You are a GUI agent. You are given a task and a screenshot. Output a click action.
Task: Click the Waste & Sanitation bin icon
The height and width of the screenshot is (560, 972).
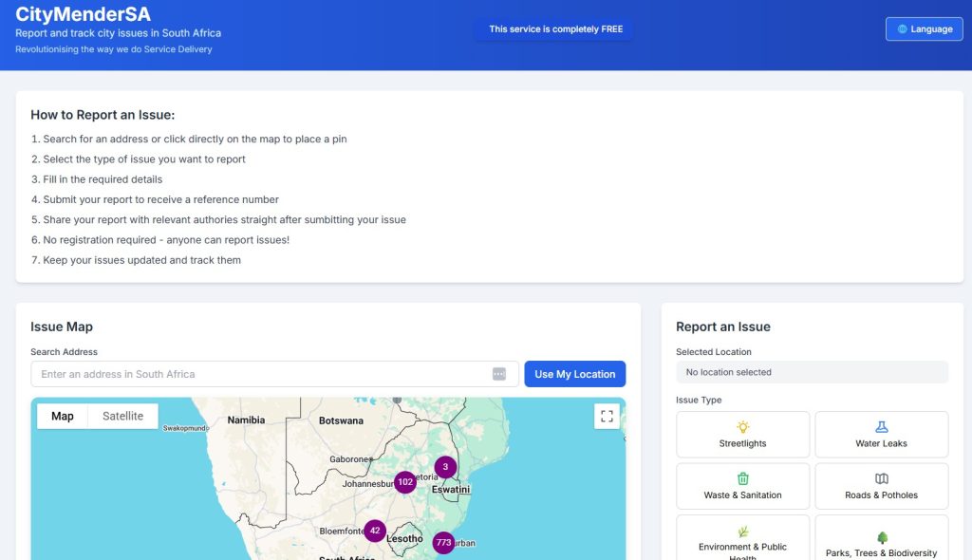click(742, 478)
